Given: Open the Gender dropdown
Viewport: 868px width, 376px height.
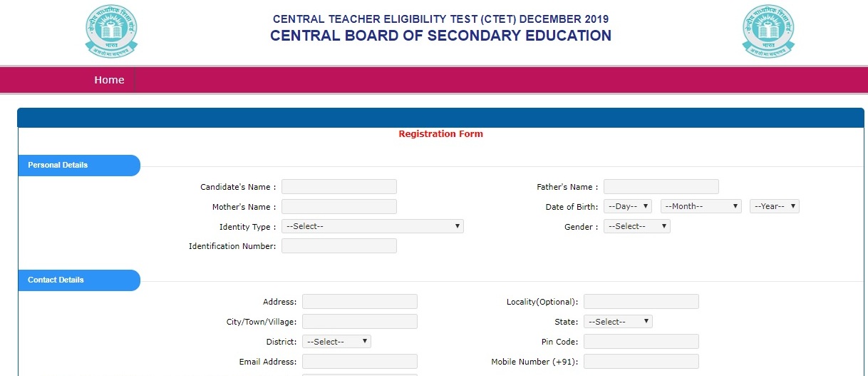Looking at the screenshot, I should pos(637,226).
